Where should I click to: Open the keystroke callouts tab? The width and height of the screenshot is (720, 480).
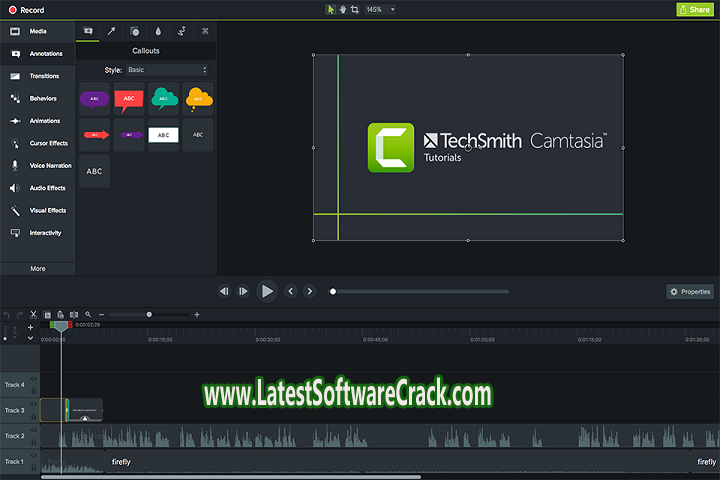(x=205, y=32)
